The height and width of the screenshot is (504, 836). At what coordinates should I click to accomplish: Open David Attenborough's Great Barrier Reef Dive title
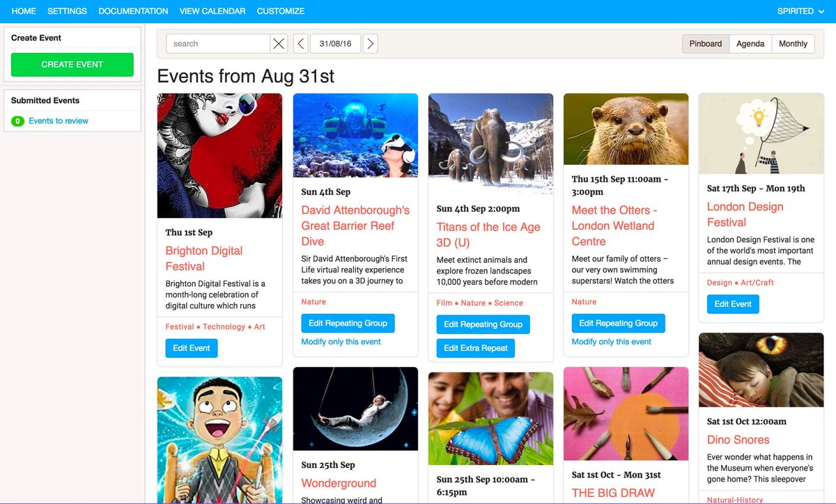coord(355,226)
